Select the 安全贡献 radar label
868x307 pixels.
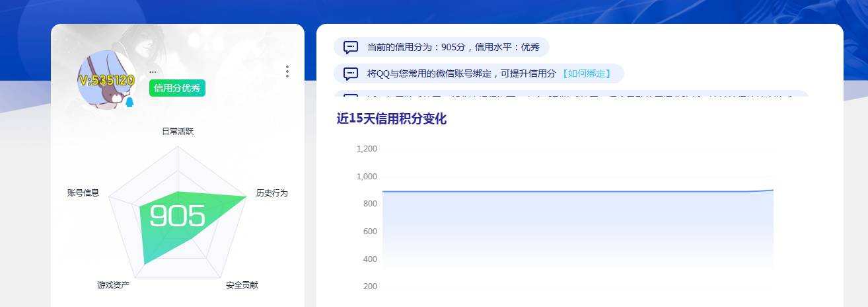tap(242, 285)
